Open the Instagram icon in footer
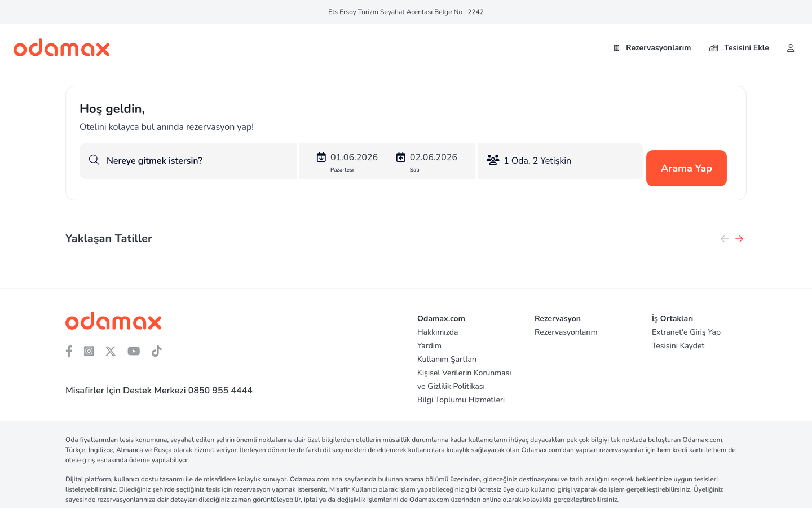This screenshot has height=508, width=812. click(x=89, y=351)
